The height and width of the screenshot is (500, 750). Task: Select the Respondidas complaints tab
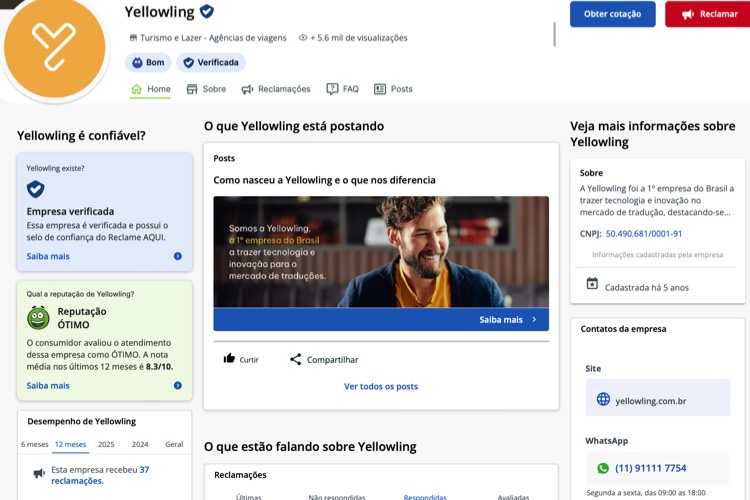click(425, 497)
